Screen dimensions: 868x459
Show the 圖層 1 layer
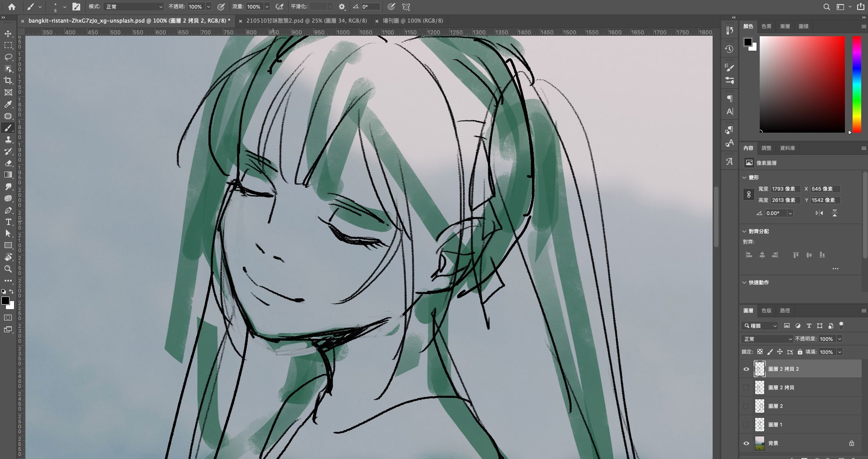[746, 425]
